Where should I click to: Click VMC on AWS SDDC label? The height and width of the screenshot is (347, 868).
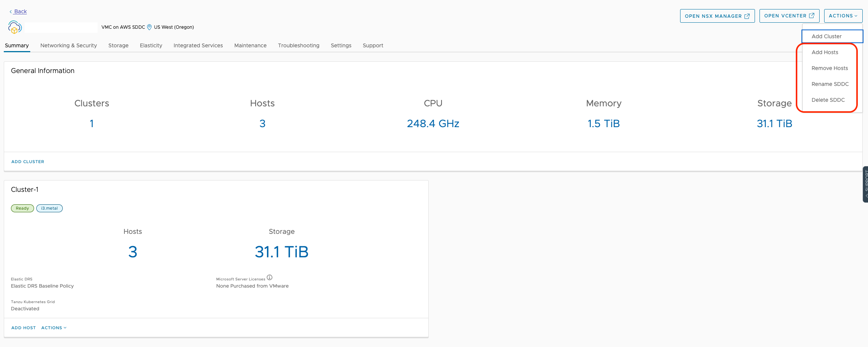click(123, 27)
